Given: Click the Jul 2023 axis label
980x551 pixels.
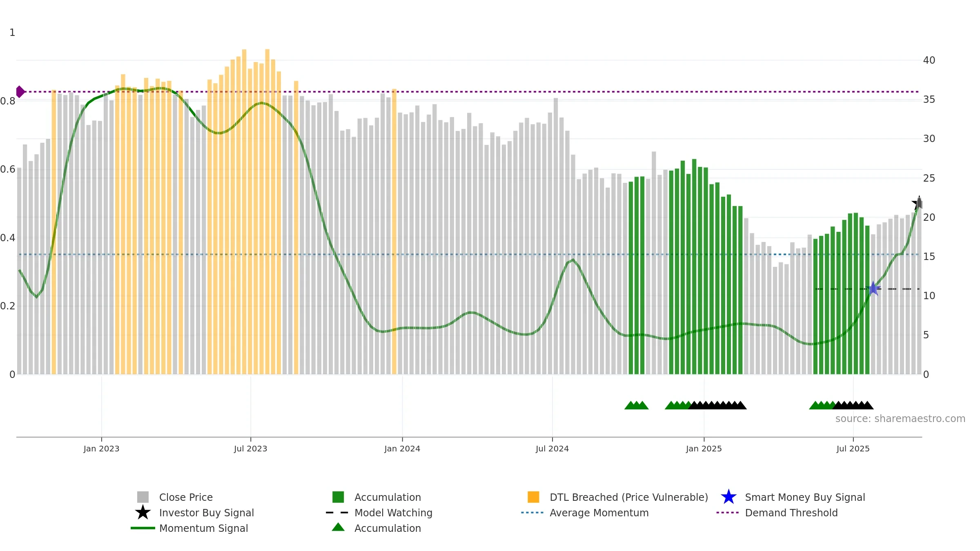Looking at the screenshot, I should point(250,449).
